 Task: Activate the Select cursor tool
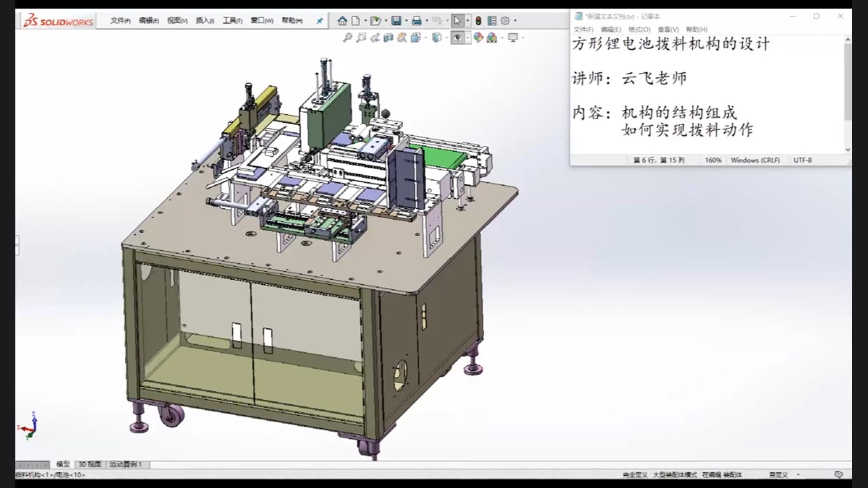pyautogui.click(x=457, y=21)
